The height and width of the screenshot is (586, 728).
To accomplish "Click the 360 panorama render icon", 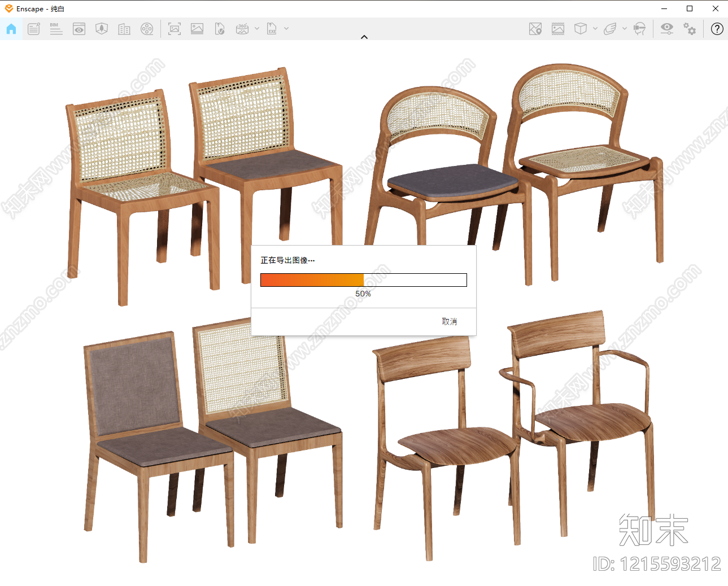I will coord(242,29).
